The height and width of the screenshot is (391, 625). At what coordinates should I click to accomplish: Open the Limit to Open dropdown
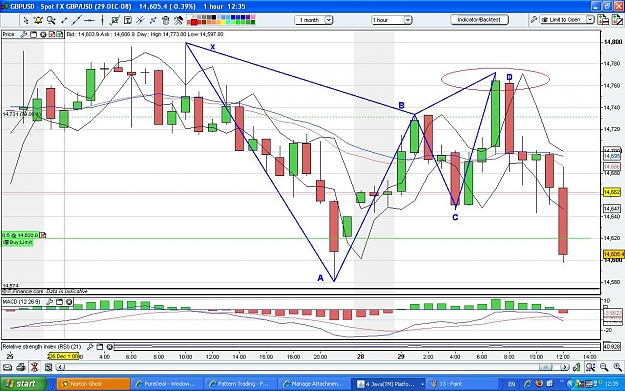[567, 20]
